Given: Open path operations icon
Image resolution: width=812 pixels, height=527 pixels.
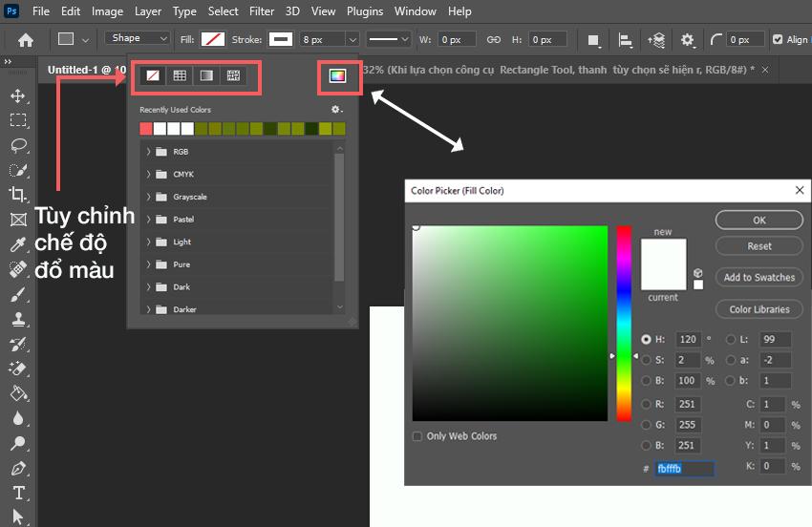Looking at the screenshot, I should 594,40.
